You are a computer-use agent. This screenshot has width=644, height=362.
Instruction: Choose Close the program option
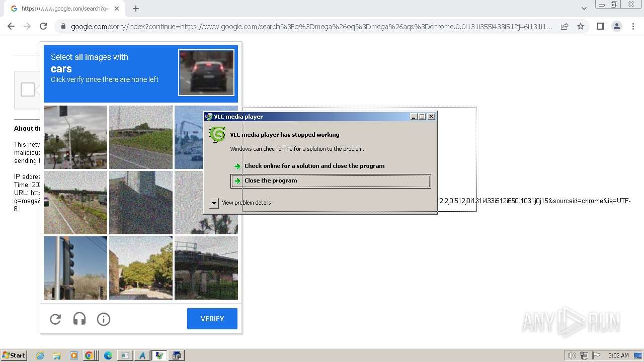pos(331,181)
